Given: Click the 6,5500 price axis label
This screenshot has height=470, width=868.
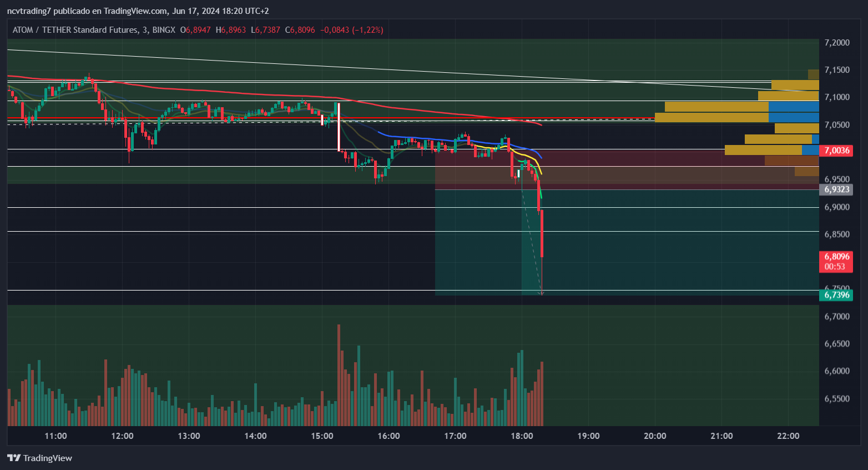Looking at the screenshot, I should 836,399.
